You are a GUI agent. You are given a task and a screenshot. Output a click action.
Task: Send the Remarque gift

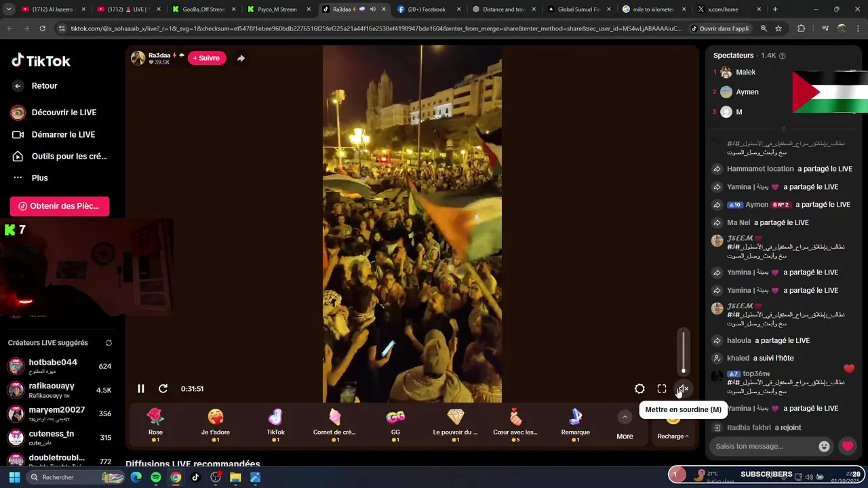click(x=576, y=425)
